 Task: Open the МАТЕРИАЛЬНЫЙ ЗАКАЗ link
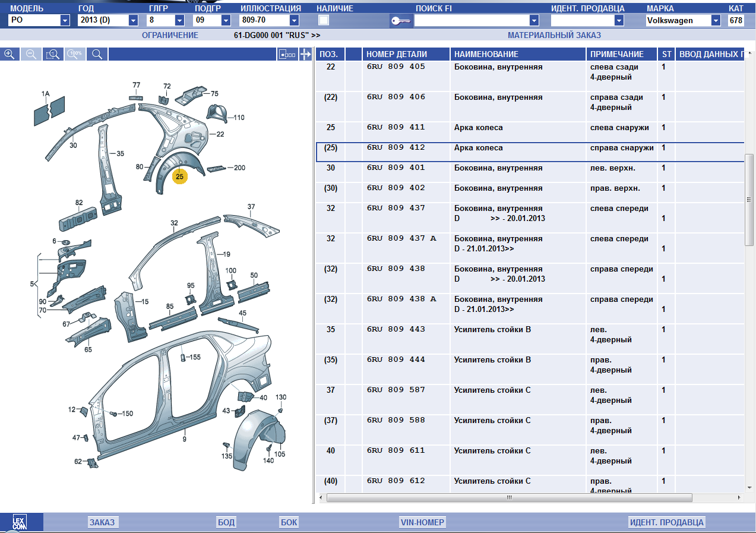coord(554,35)
